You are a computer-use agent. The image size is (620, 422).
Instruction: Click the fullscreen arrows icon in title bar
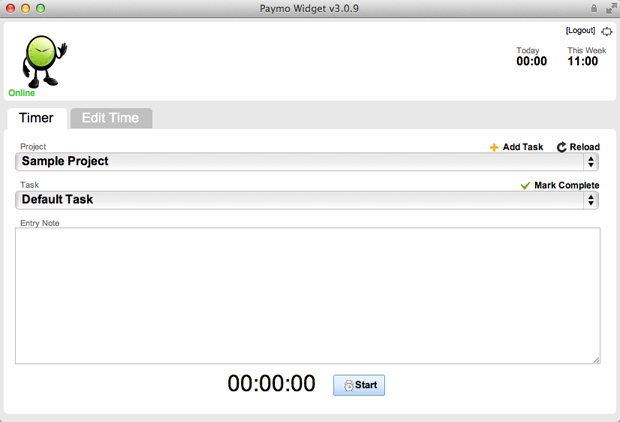(x=611, y=8)
